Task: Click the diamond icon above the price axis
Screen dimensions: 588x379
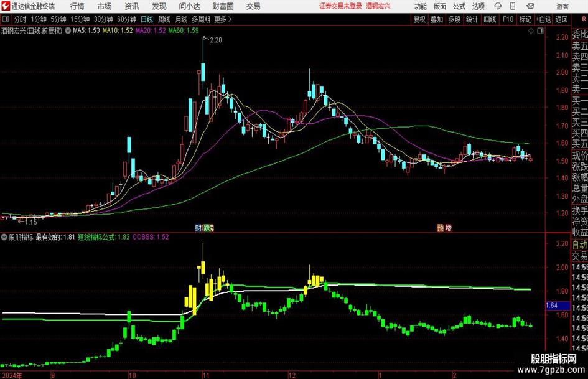Action: pyautogui.click(x=531, y=31)
